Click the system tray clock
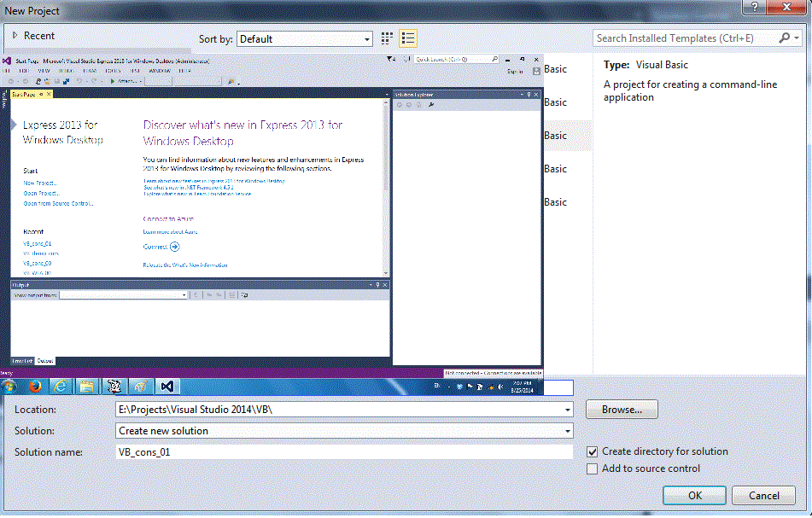Screen dimensions: 812x518 click(522, 387)
